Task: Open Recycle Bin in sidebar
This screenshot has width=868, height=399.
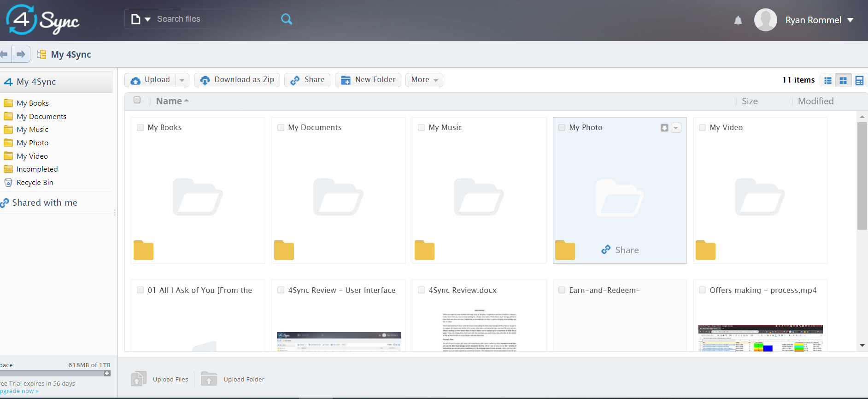Action: (35, 183)
